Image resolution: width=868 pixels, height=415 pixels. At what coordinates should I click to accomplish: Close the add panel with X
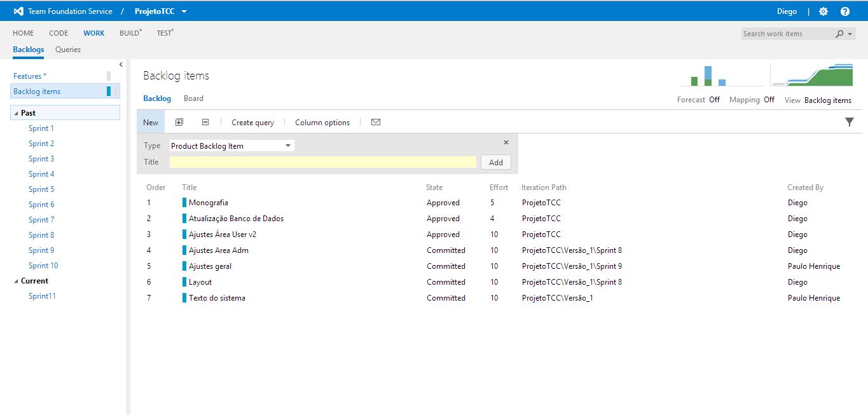[506, 143]
